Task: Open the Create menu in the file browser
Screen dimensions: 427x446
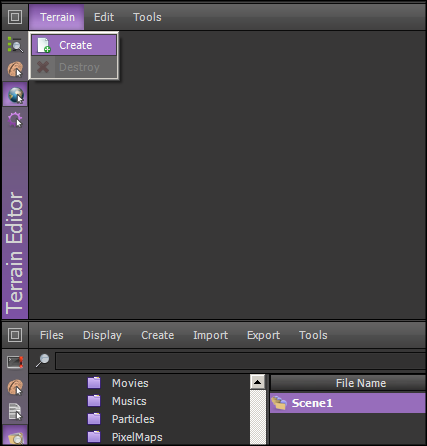Action: tap(158, 335)
